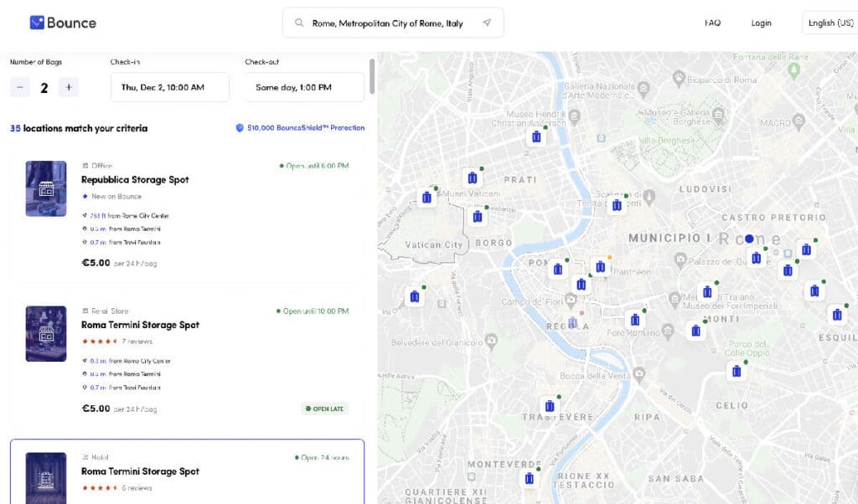
Task: Open English (US) language selector
Action: pos(830,23)
